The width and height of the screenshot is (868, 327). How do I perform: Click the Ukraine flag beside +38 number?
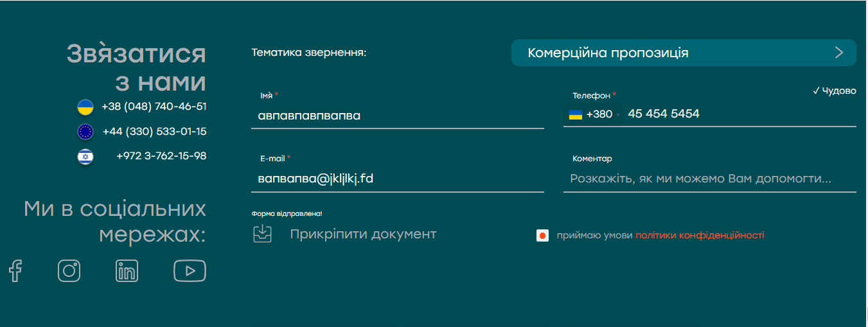pyautogui.click(x=85, y=107)
